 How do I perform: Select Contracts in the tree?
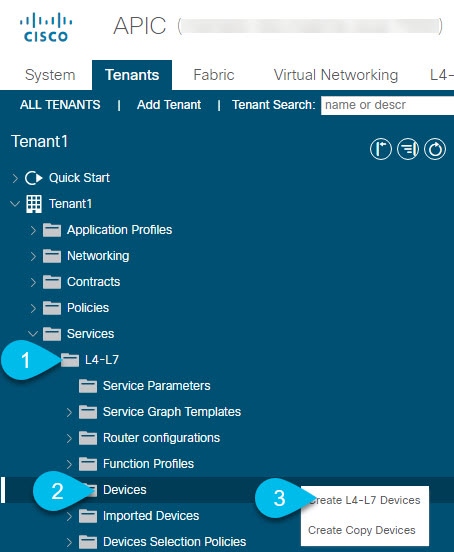pyautogui.click(x=93, y=282)
